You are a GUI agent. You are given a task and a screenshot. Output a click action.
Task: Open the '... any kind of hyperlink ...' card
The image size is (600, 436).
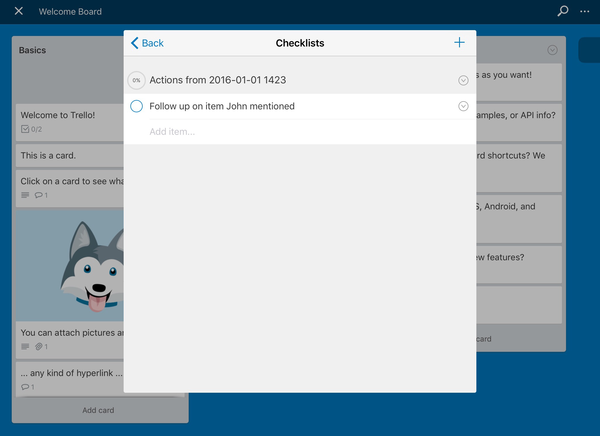tap(70, 379)
